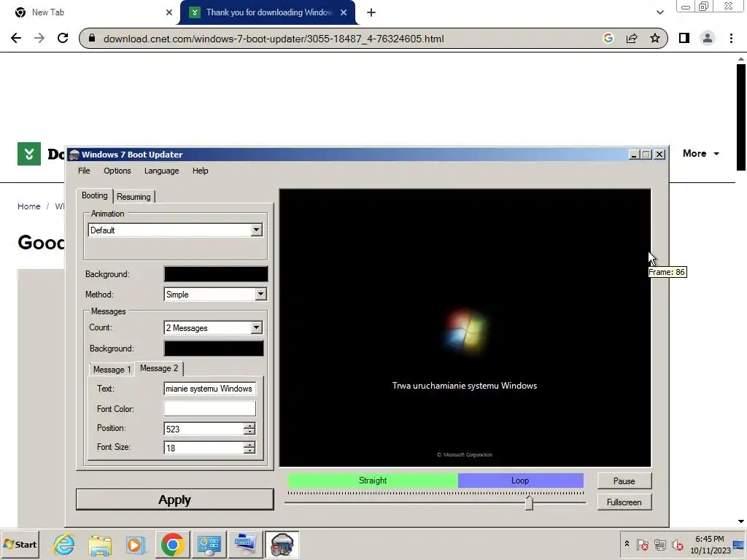Go back in Chrome
The width and height of the screenshot is (747, 560).
pyautogui.click(x=16, y=38)
